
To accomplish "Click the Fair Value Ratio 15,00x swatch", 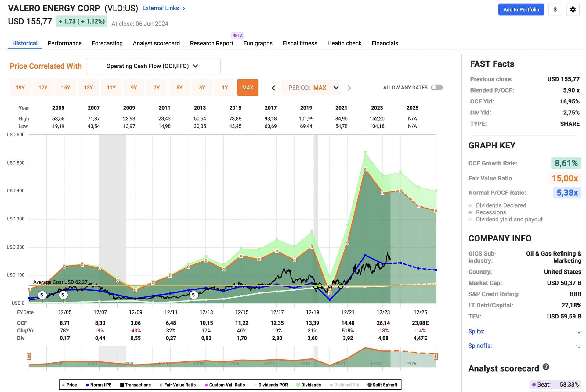I will (x=565, y=178).
